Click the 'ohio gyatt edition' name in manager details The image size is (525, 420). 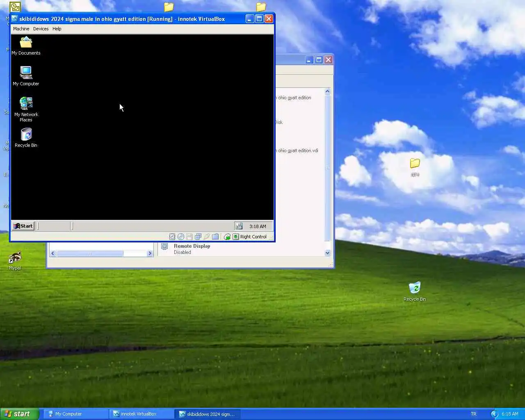[294, 98]
